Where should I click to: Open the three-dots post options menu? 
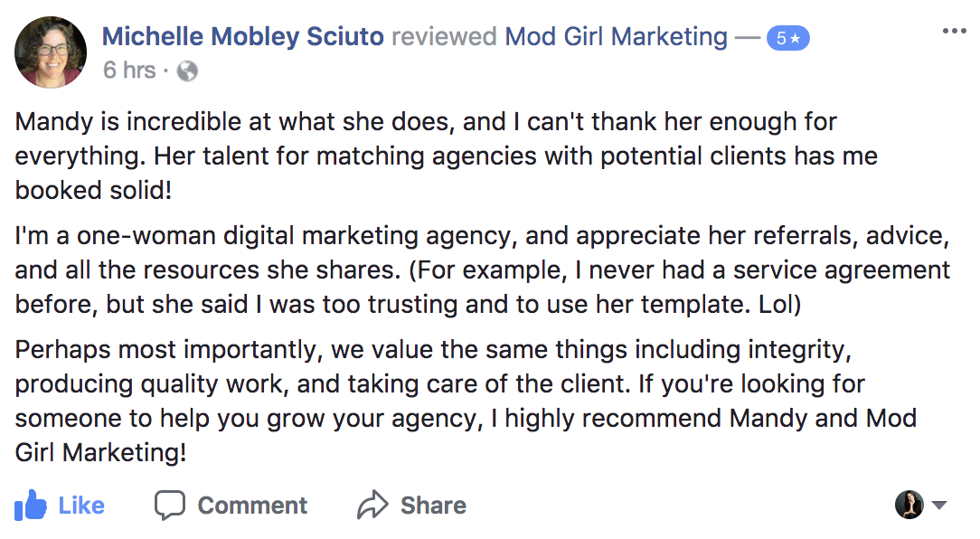954,32
